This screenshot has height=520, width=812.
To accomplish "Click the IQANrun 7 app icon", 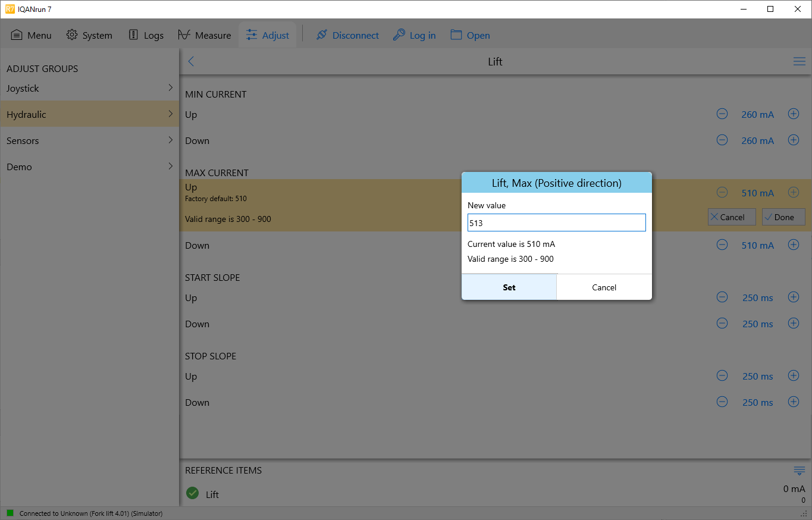I will coord(10,9).
